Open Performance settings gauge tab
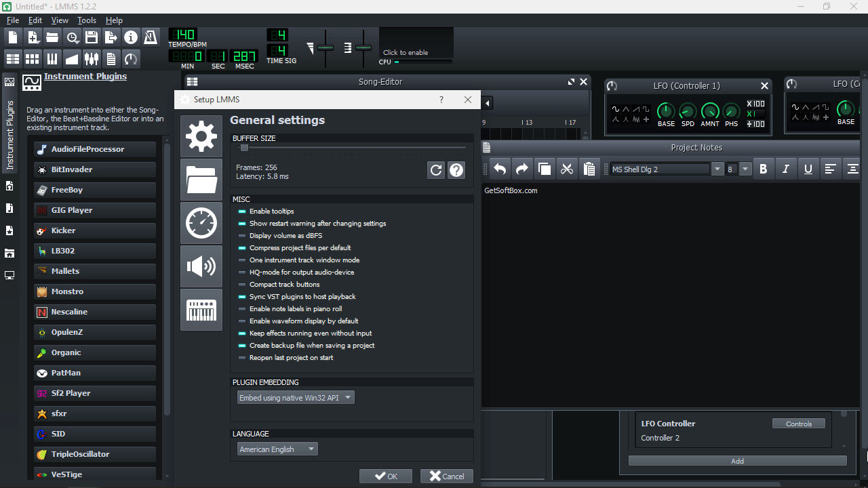Screen dimensions: 868x488 click(x=201, y=223)
